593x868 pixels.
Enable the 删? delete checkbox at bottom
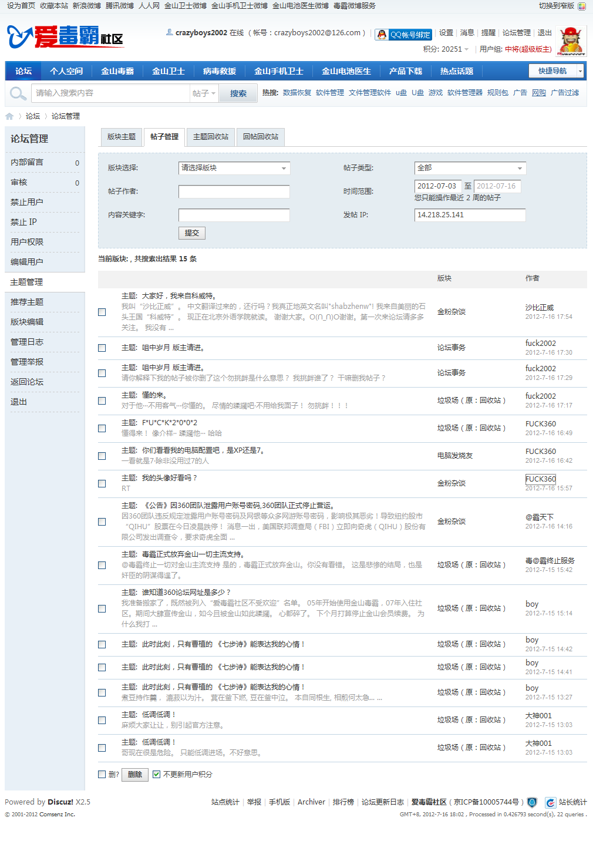(102, 775)
